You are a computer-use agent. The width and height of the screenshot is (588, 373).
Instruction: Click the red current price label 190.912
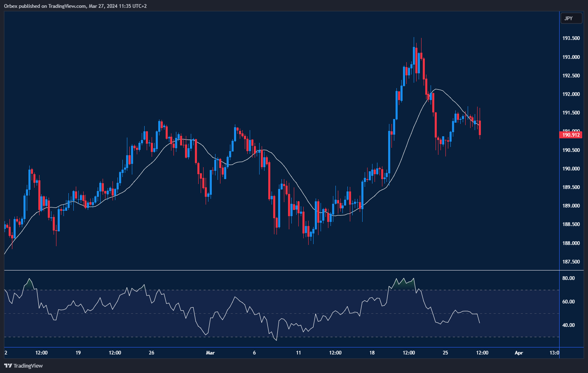click(x=571, y=135)
